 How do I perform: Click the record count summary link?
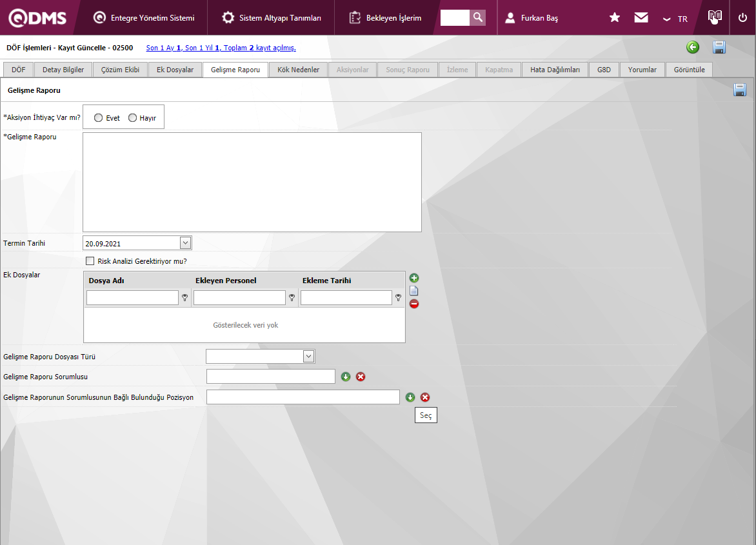pyautogui.click(x=221, y=48)
